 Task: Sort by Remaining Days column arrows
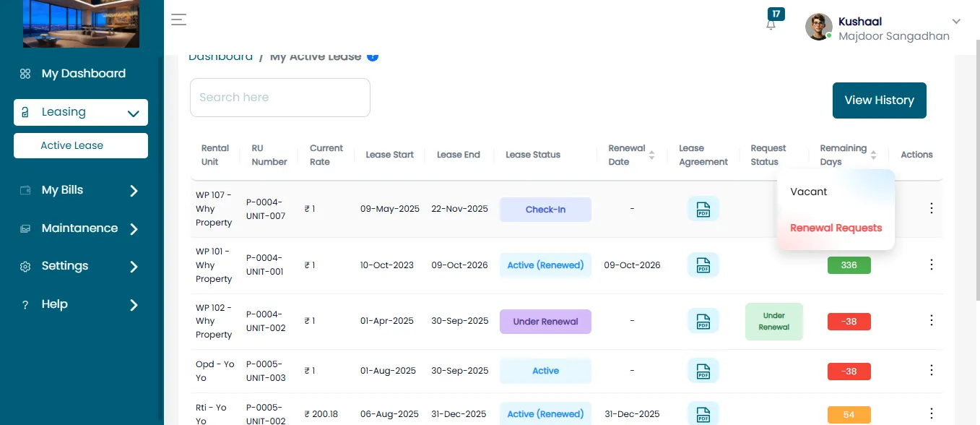coord(874,155)
